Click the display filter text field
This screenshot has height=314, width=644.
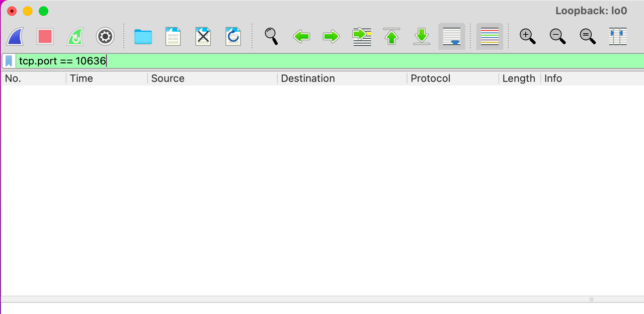322,61
